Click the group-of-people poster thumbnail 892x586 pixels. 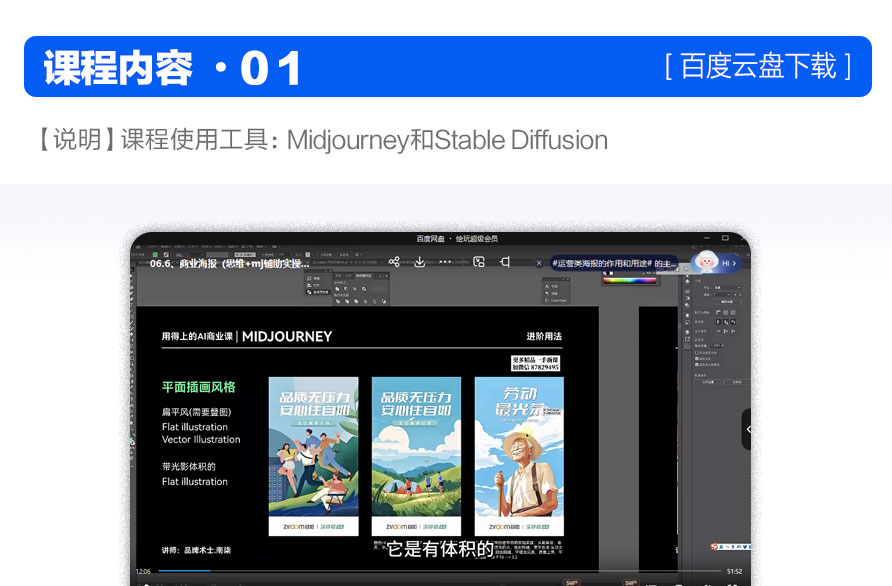[x=313, y=456]
